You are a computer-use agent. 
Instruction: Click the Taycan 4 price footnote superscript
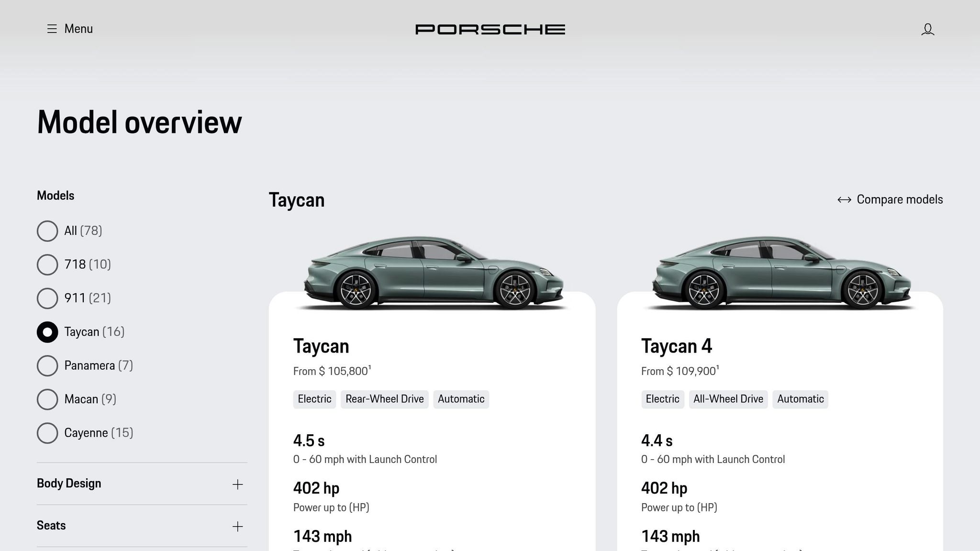click(718, 366)
